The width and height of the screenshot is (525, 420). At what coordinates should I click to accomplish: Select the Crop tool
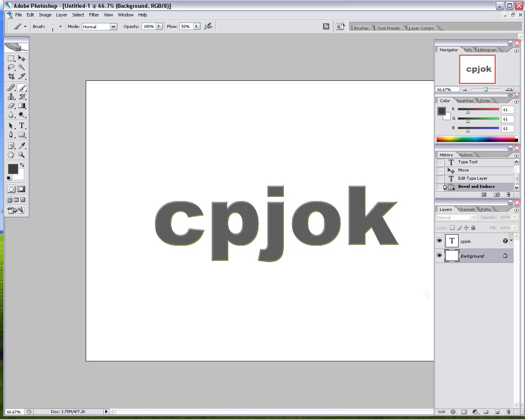11,76
